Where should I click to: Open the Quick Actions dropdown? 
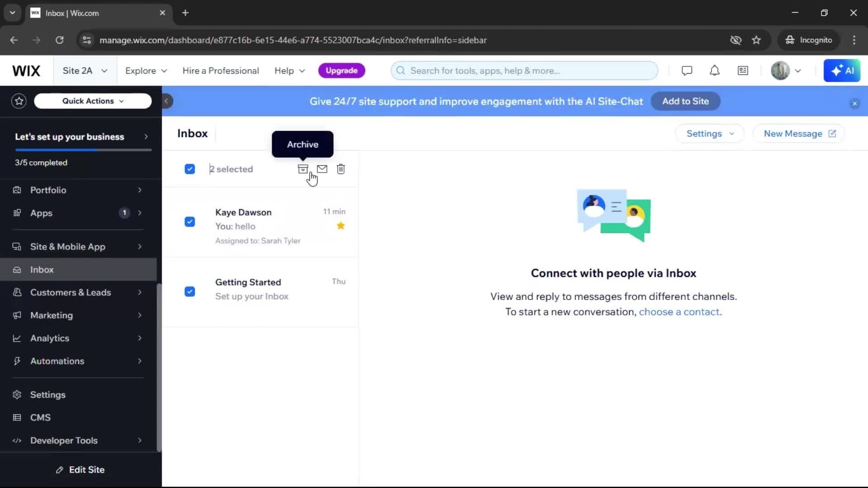point(93,101)
